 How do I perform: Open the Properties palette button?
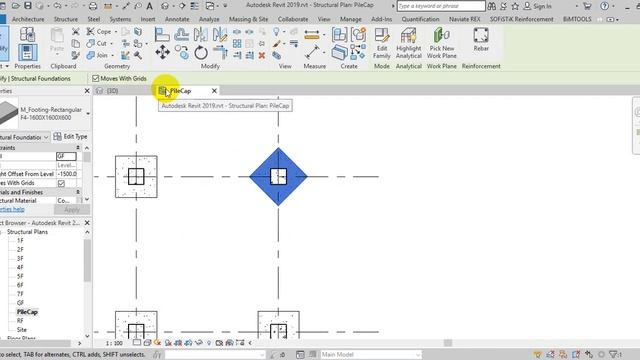27,52
